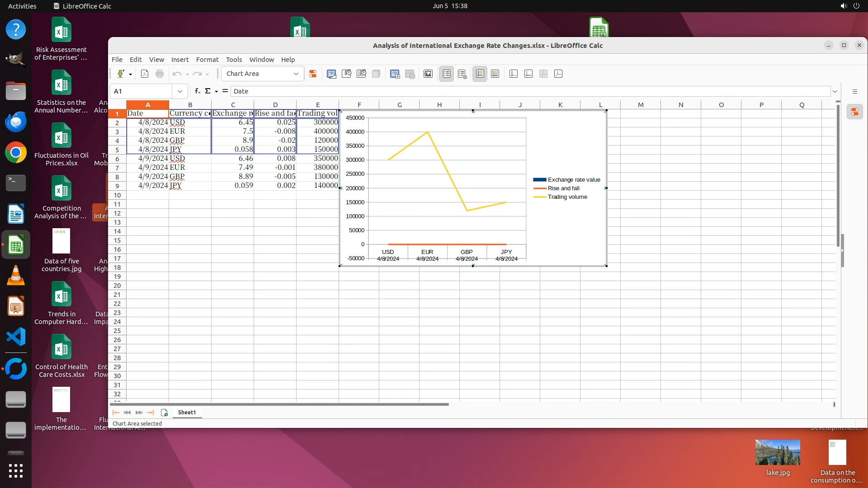Image resolution: width=868 pixels, height=488 pixels.
Task: Click the All Axes toolbar icon
Action: (x=558, y=74)
